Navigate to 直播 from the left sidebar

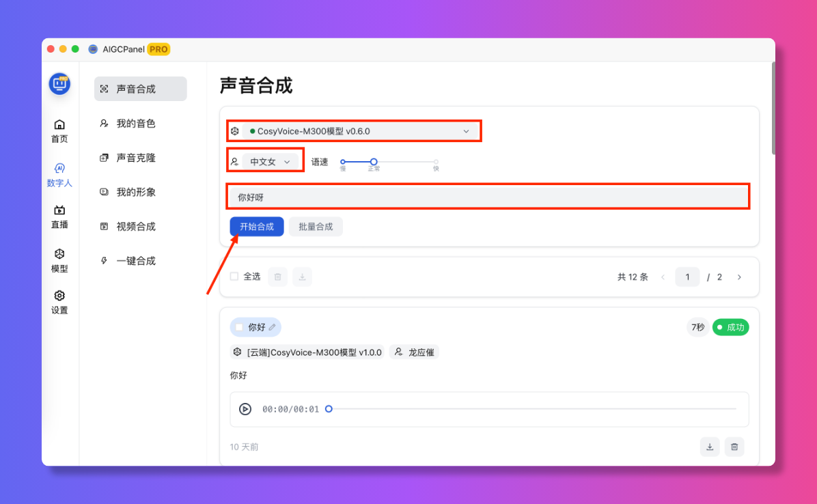point(59,217)
